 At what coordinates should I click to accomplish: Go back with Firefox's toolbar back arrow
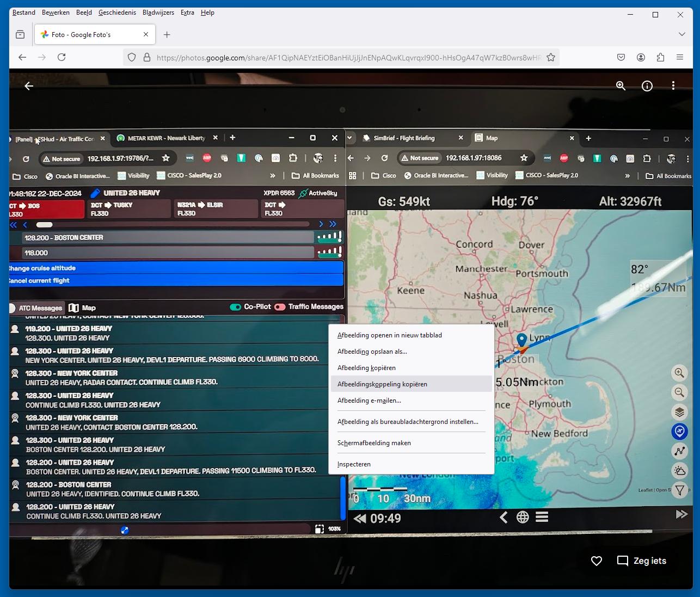click(22, 57)
